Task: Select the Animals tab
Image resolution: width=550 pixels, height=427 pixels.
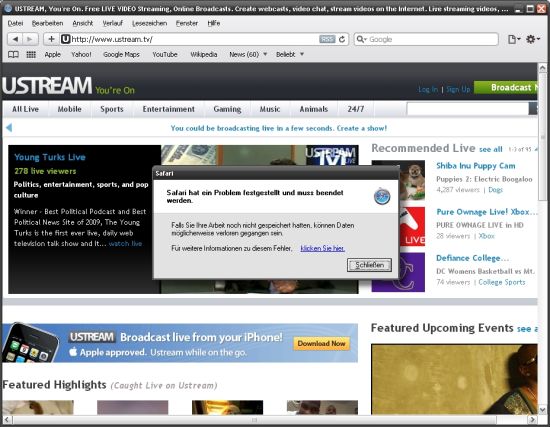Action: (x=314, y=109)
